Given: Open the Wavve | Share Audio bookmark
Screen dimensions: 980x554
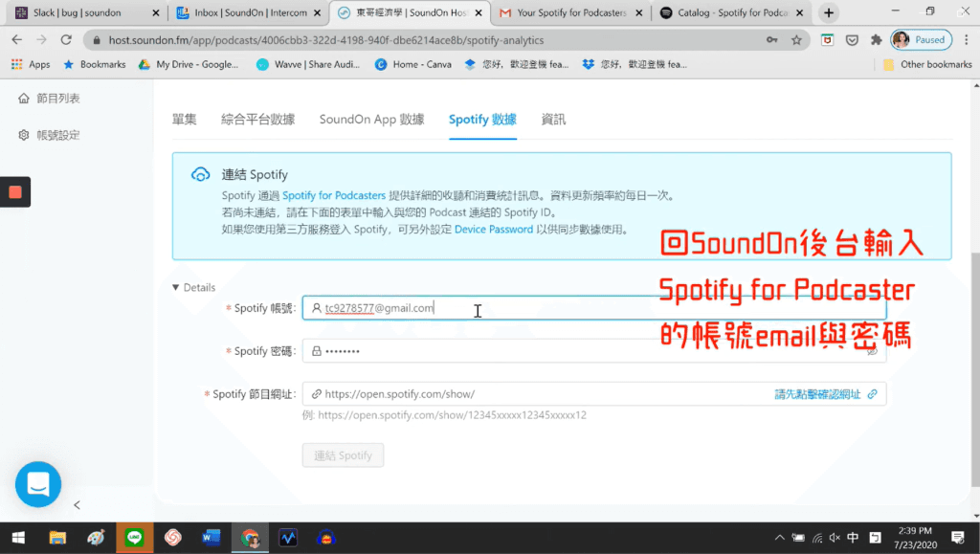Looking at the screenshot, I should click(308, 64).
